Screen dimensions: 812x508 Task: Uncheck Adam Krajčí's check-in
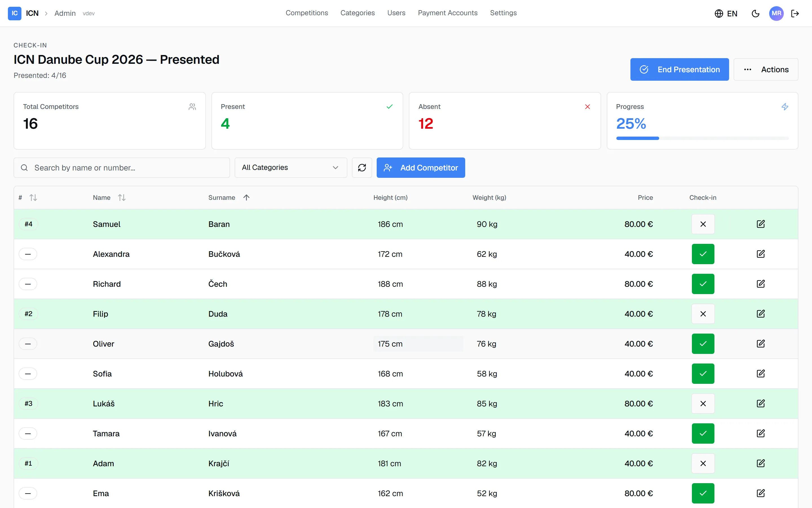point(703,463)
